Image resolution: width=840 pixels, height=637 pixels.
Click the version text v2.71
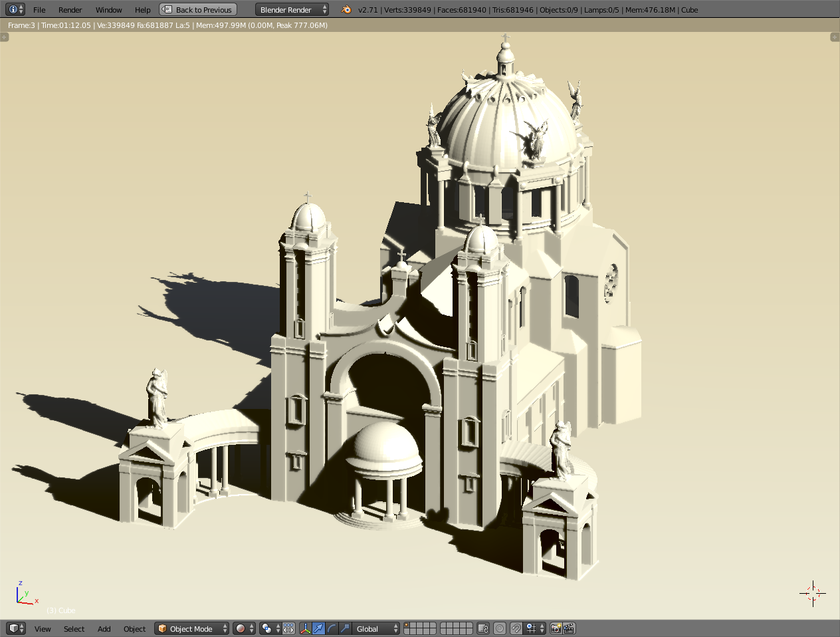(x=367, y=10)
